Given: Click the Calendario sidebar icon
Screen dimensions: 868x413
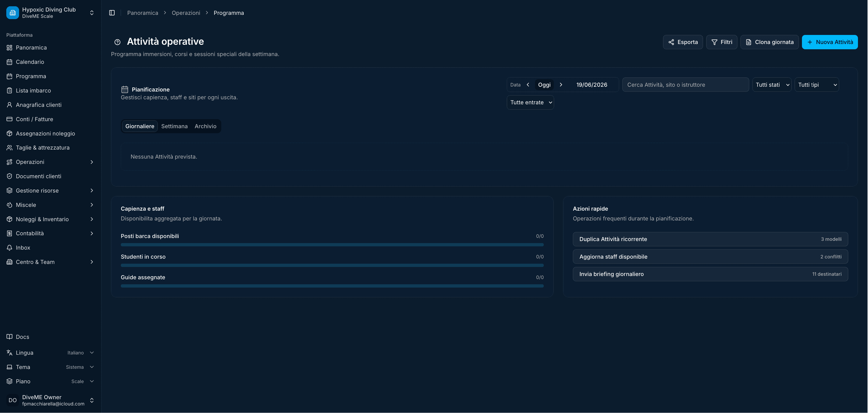Looking at the screenshot, I should 10,62.
